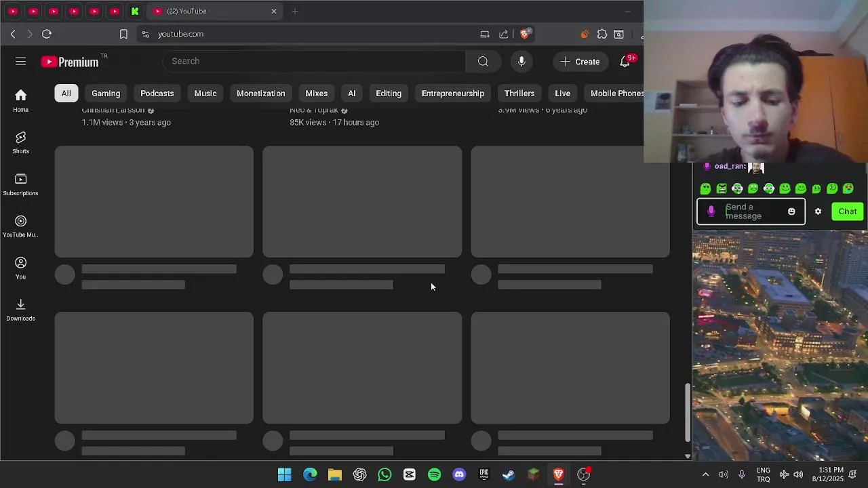The width and height of the screenshot is (868, 488).
Task: Open WhatsApp from the taskbar
Action: (x=384, y=474)
